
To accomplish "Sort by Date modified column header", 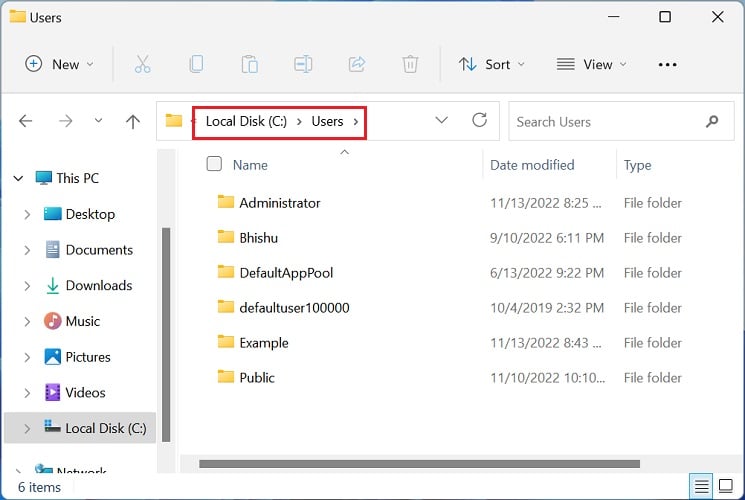I will [532, 165].
